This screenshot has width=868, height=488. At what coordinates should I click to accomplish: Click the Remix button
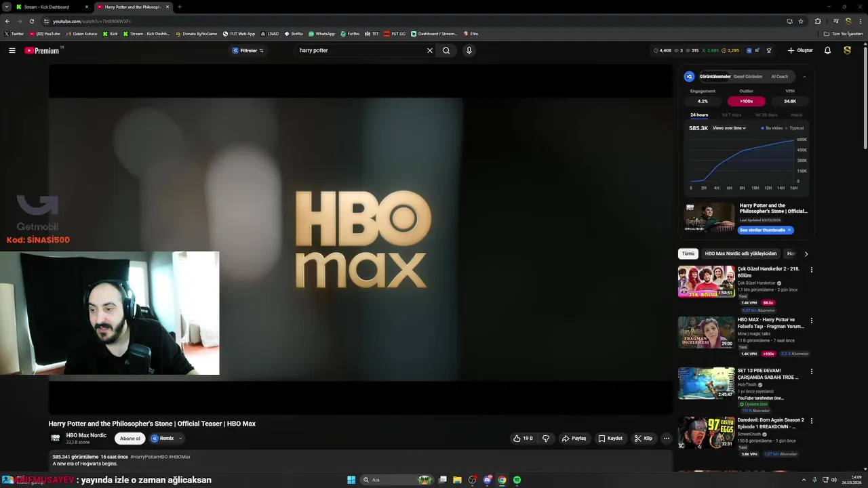pyautogui.click(x=163, y=439)
